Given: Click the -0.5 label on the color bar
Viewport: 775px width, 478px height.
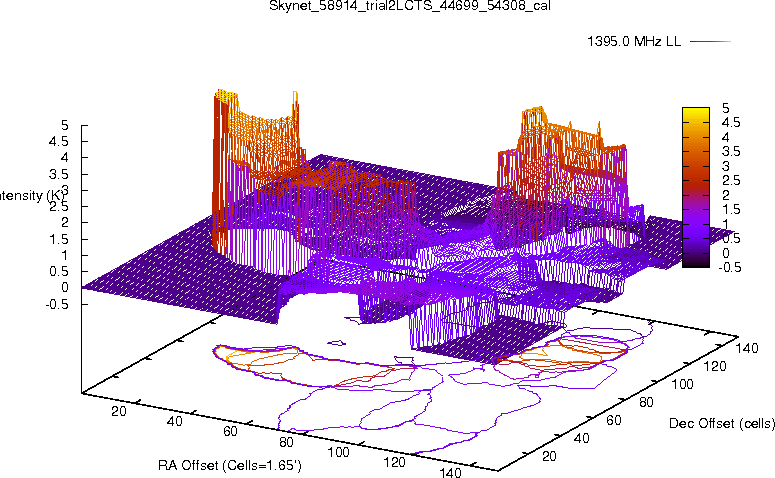Looking at the screenshot, I should point(729,267).
